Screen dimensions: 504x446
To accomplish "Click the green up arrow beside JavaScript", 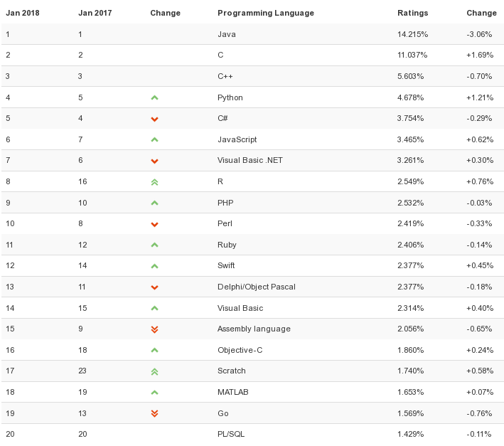I will click(154, 140).
